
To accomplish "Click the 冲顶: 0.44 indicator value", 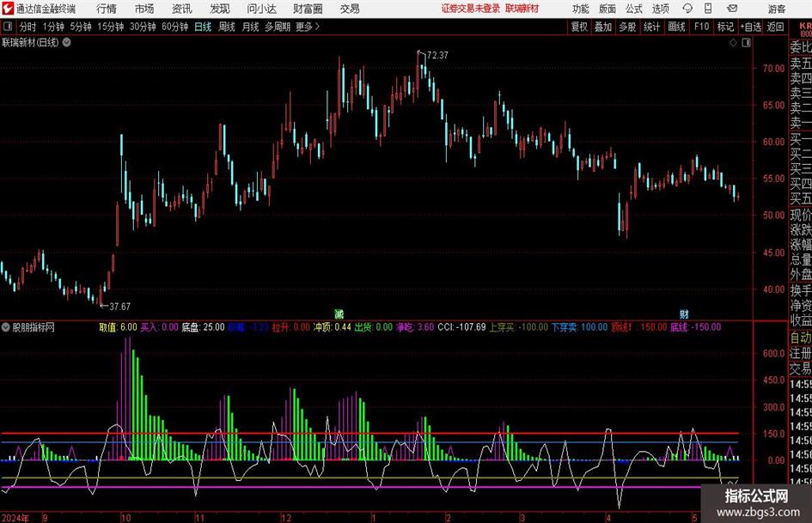I will pyautogui.click(x=333, y=327).
